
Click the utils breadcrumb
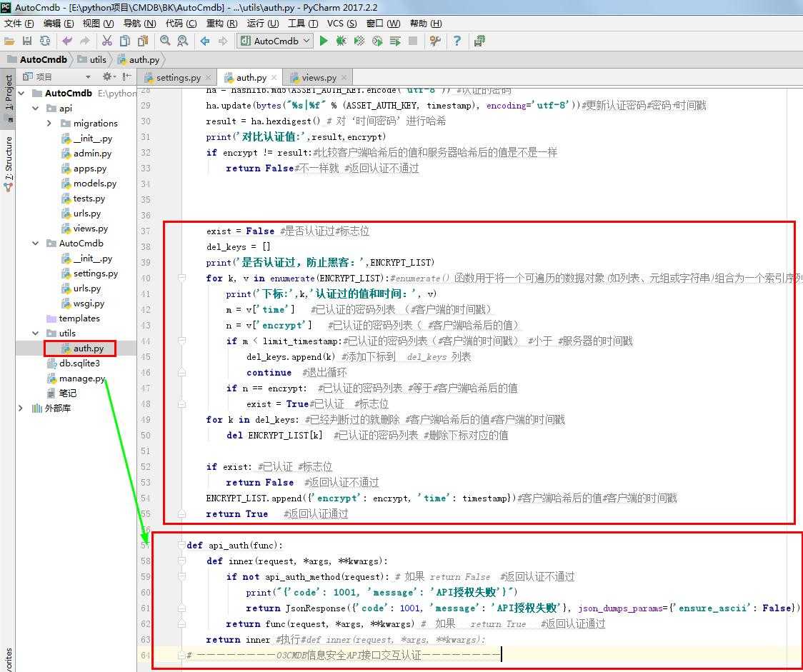tap(92, 59)
